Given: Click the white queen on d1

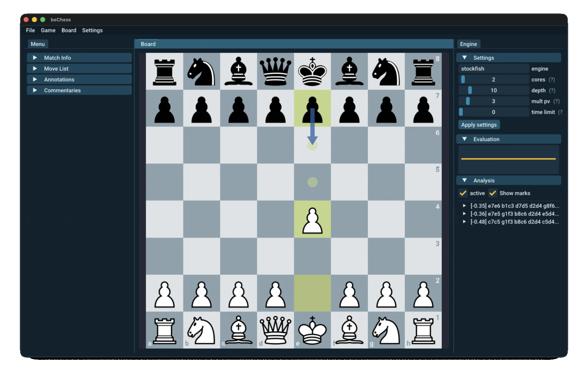Looking at the screenshot, I should coord(275,330).
